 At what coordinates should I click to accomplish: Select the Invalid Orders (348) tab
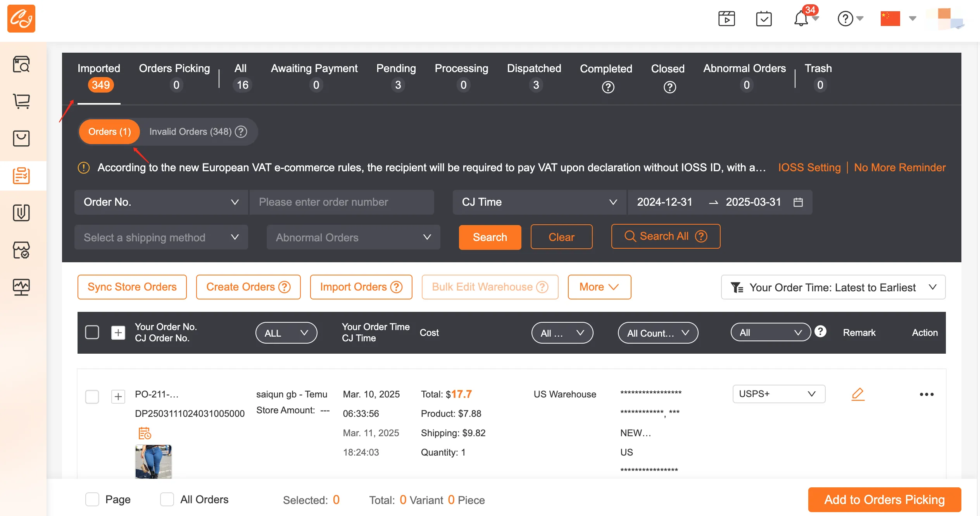point(198,132)
